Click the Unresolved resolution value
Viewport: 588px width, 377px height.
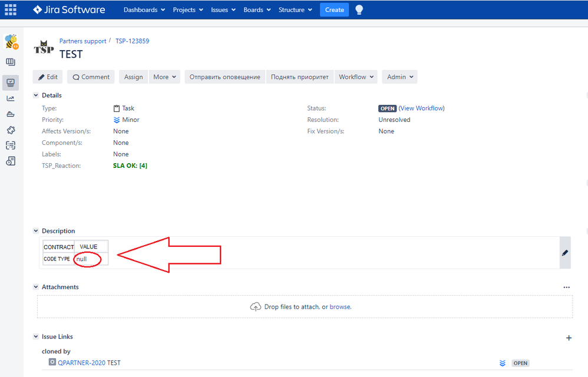click(395, 120)
